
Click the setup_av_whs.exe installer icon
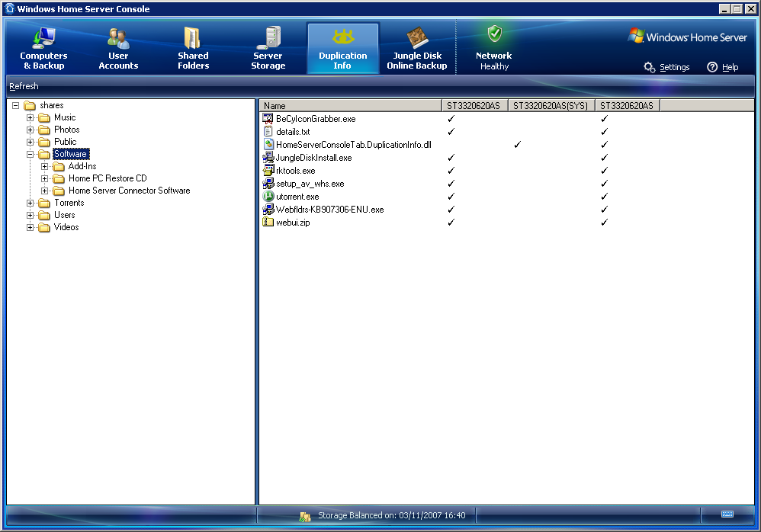268,184
